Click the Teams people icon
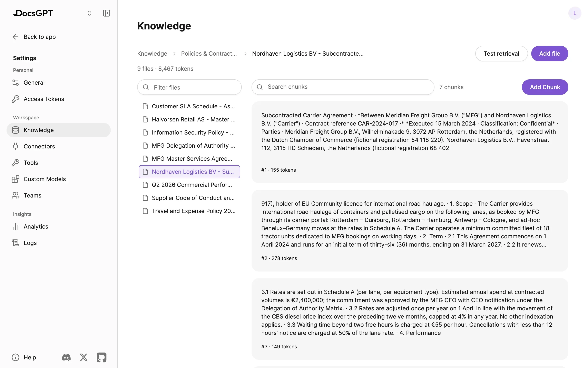 16,195
